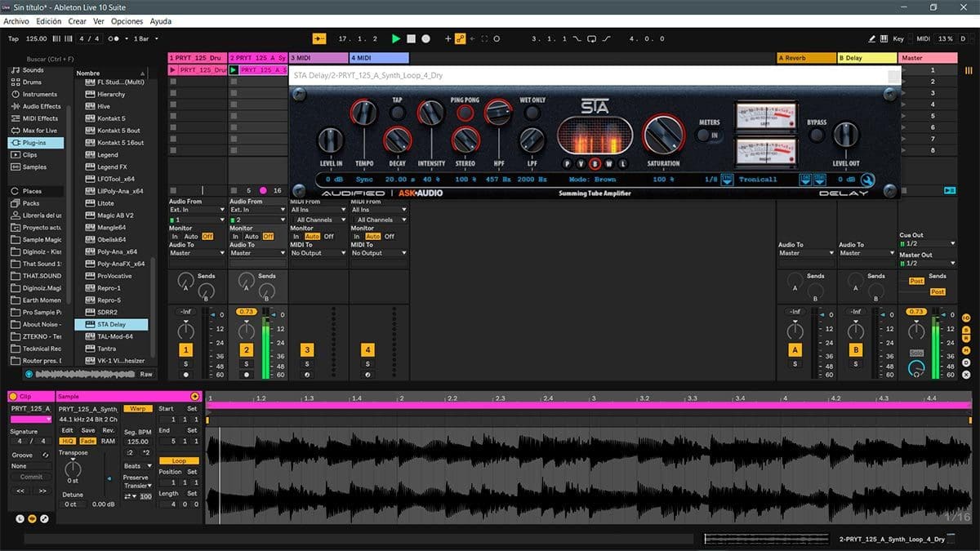980x551 pixels.
Task: Open track 1 Audio From Ext. In dropdown
Action: (x=196, y=210)
